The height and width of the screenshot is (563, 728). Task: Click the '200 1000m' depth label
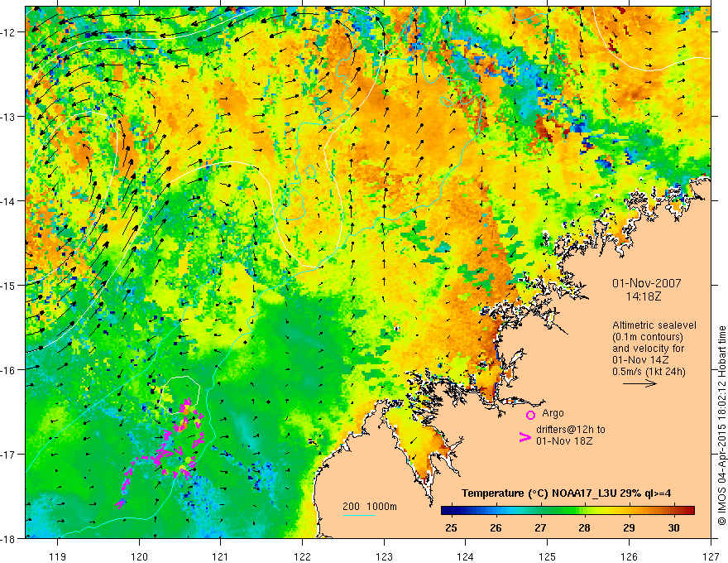(370, 507)
